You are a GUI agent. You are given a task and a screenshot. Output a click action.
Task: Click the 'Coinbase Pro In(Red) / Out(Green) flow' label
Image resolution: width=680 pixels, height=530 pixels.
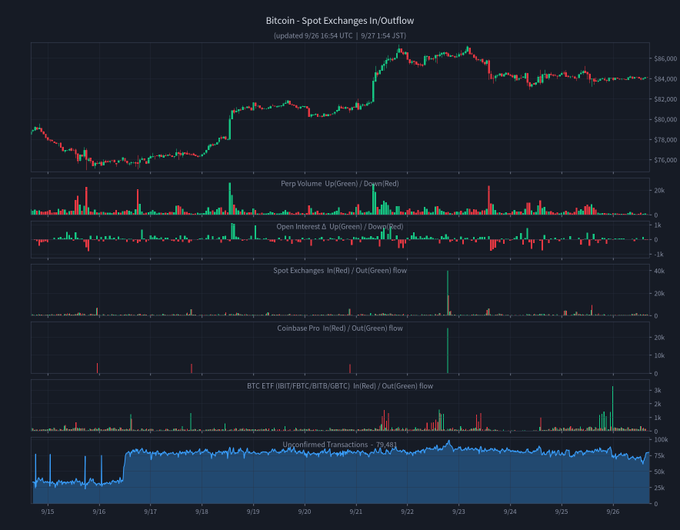click(340, 328)
